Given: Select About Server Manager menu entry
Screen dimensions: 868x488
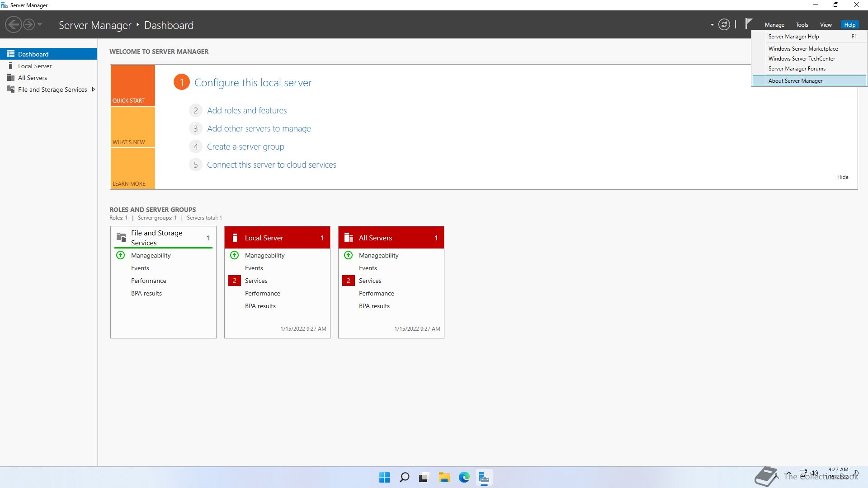Looking at the screenshot, I should pos(795,81).
